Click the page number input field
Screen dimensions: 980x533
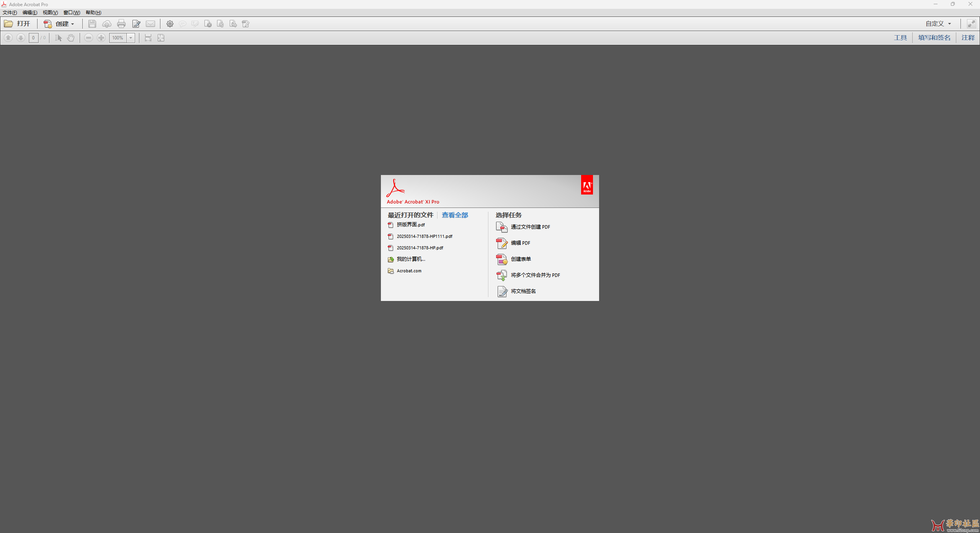click(x=34, y=38)
